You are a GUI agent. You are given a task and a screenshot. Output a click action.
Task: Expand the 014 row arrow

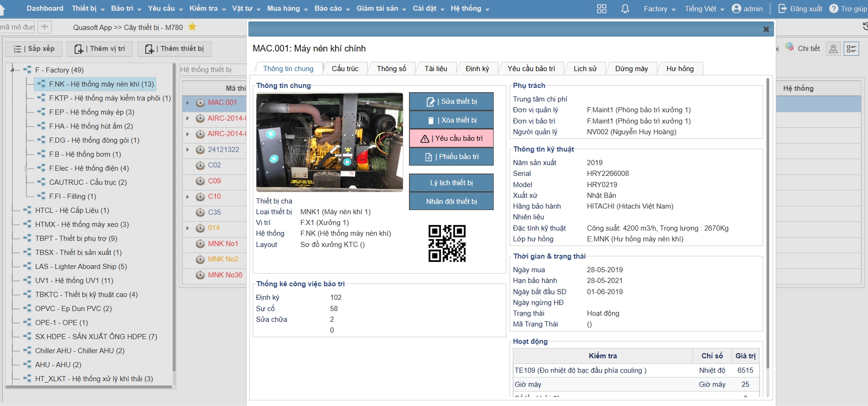tap(188, 228)
